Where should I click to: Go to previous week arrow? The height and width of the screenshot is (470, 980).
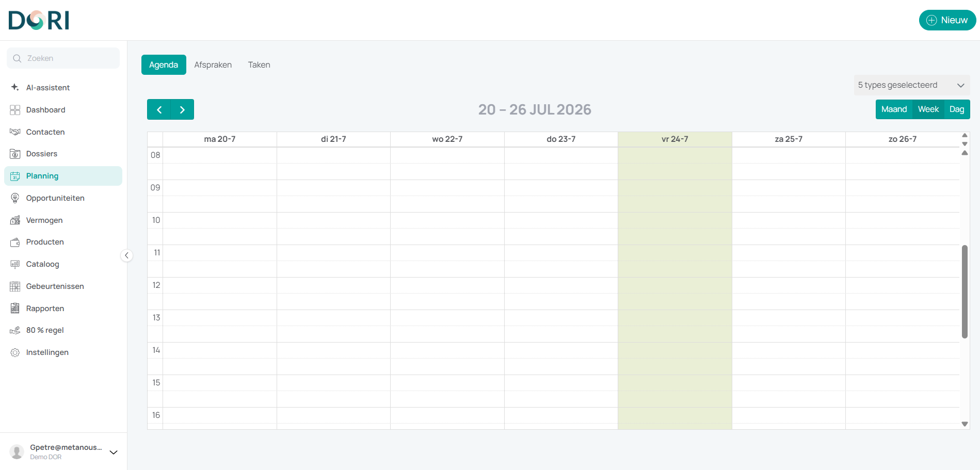[159, 109]
